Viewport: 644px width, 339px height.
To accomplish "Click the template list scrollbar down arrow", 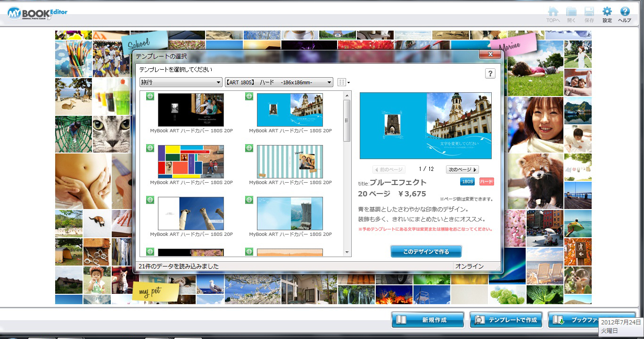I will pyautogui.click(x=347, y=252).
